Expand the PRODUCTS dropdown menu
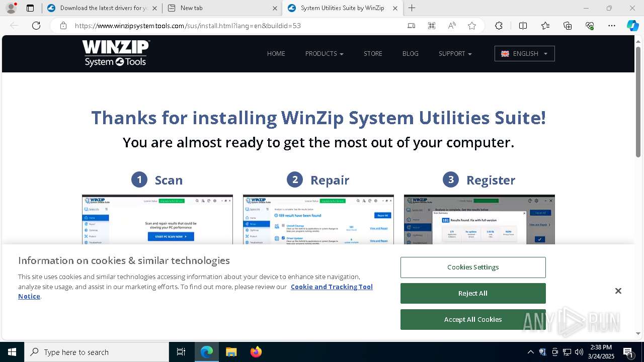The image size is (644, 362). pos(325,53)
